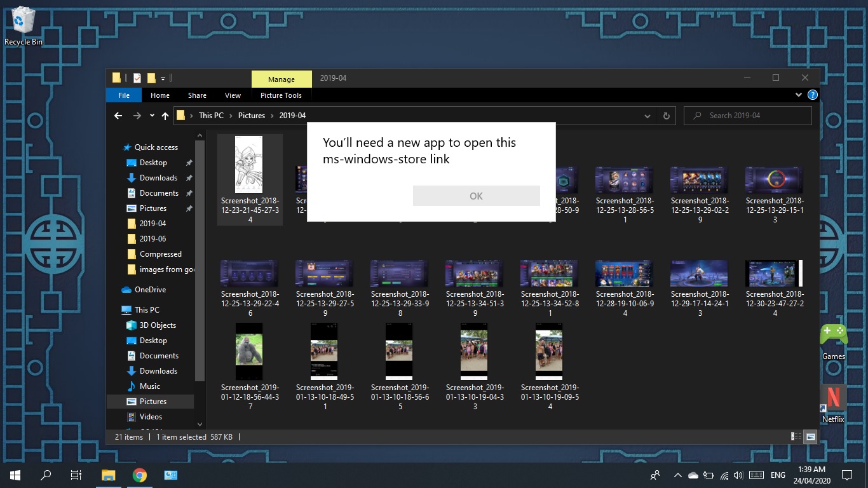Click inside the Search 2019-04 box
Image resolution: width=868 pixels, height=488 pixels.
click(747, 115)
